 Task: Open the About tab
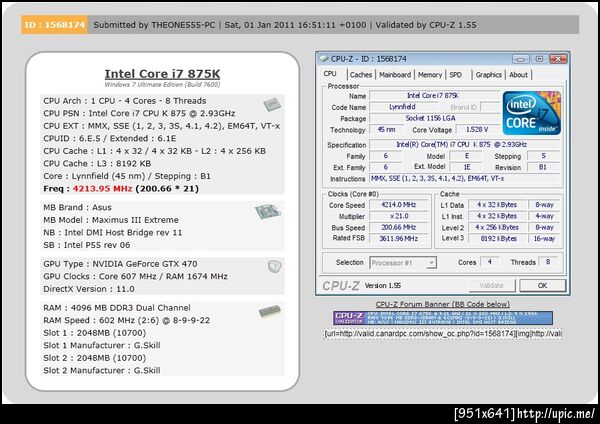[x=518, y=75]
